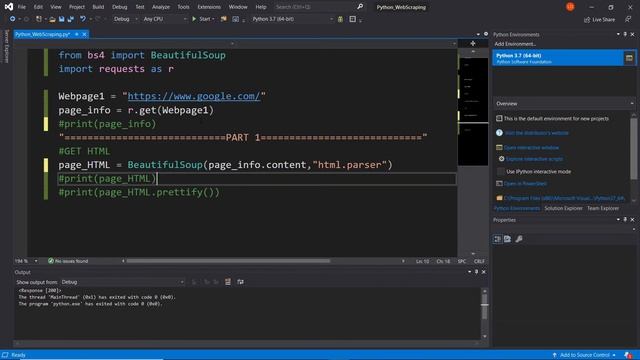This screenshot has height=360, width=640.
Task: Click the split editor plus icon
Action: pyautogui.click(x=473, y=43)
